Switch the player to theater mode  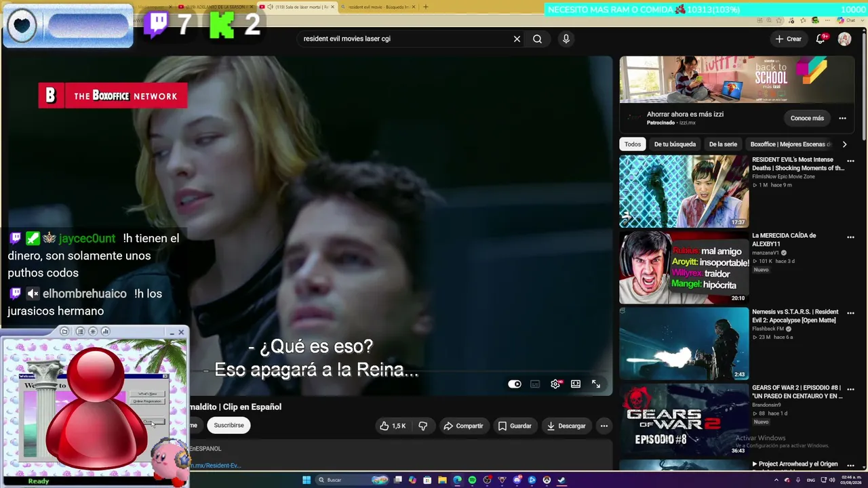tap(576, 384)
